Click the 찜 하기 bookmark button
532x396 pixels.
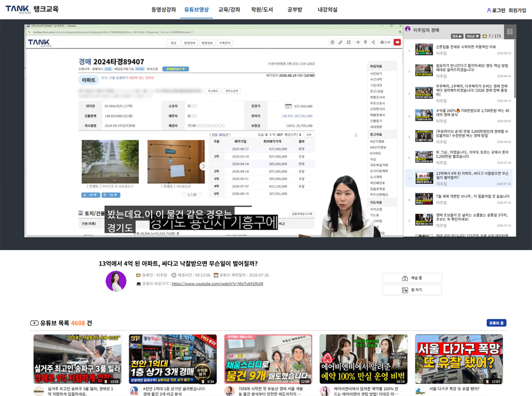412,290
